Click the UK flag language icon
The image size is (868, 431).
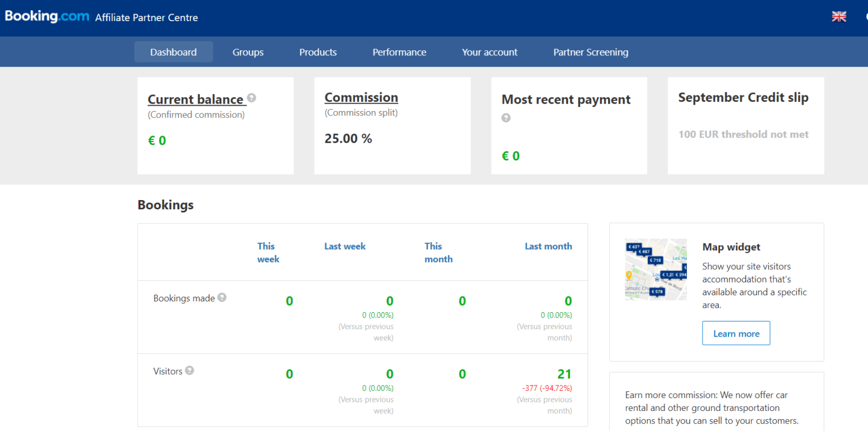click(x=839, y=17)
